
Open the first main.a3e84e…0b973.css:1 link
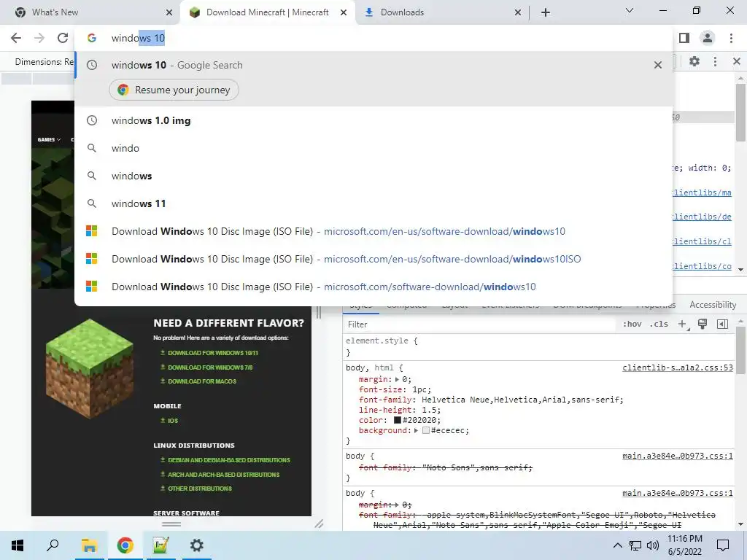(x=678, y=456)
